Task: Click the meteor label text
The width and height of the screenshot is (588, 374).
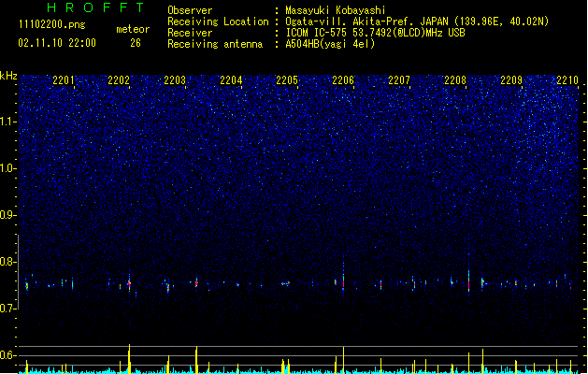Action: click(133, 29)
